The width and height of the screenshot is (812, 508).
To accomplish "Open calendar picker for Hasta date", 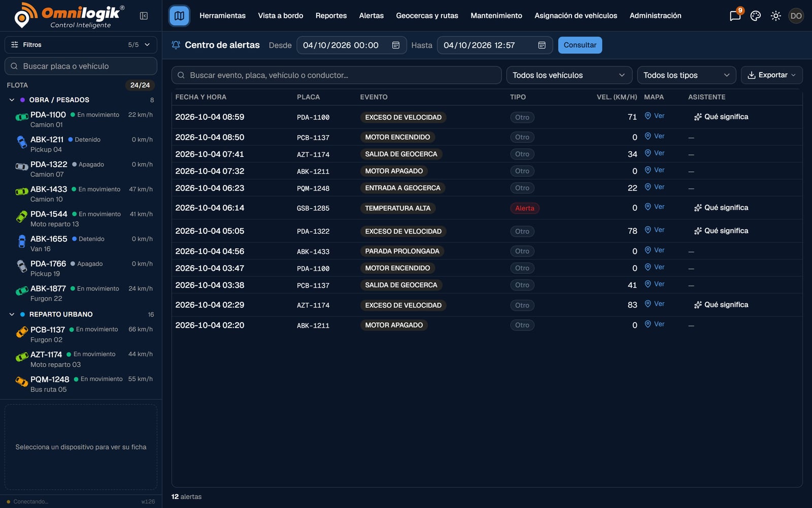I will pyautogui.click(x=542, y=45).
